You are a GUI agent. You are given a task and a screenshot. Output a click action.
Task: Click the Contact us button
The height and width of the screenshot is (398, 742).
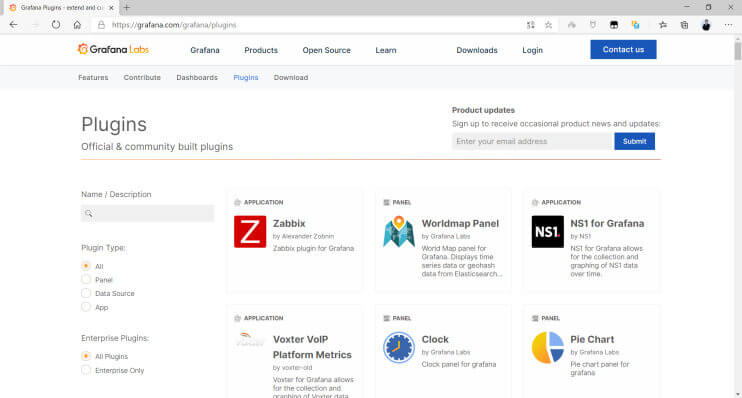pos(623,49)
